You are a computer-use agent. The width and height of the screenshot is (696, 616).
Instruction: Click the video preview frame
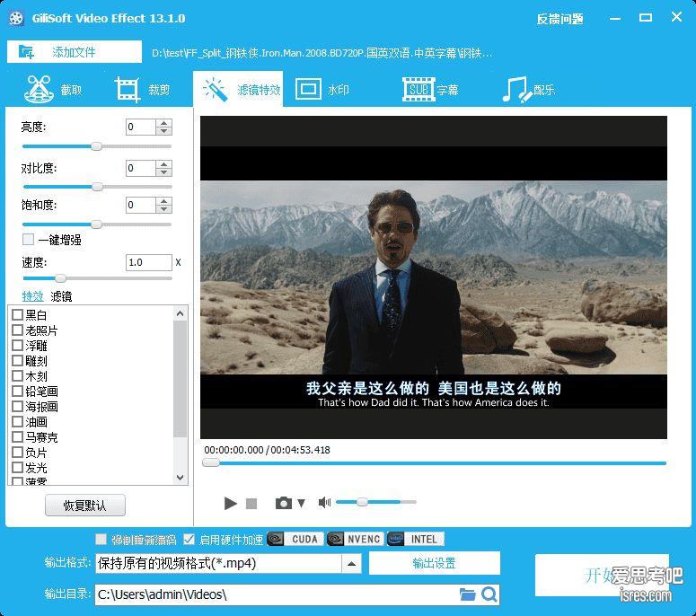433,277
